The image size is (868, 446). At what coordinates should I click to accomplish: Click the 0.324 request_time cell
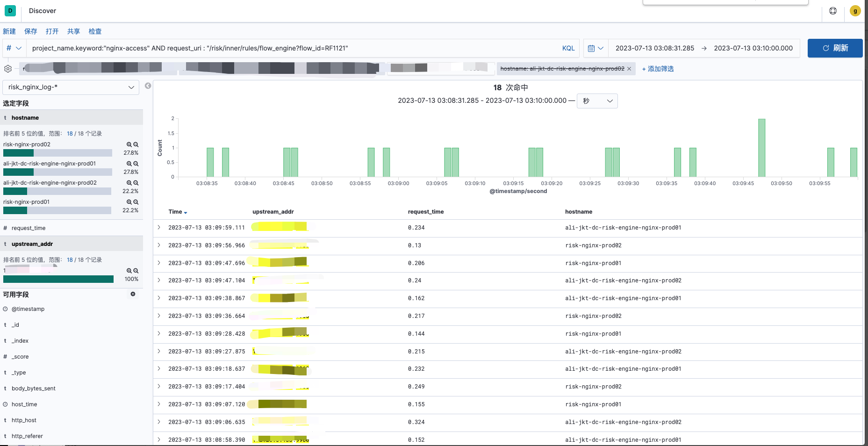click(416, 422)
